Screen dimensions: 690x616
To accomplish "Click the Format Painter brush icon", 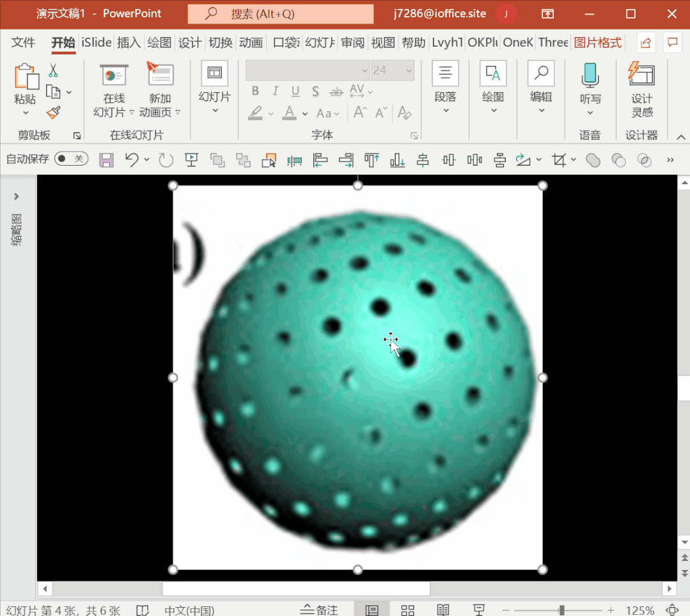I will 53,113.
